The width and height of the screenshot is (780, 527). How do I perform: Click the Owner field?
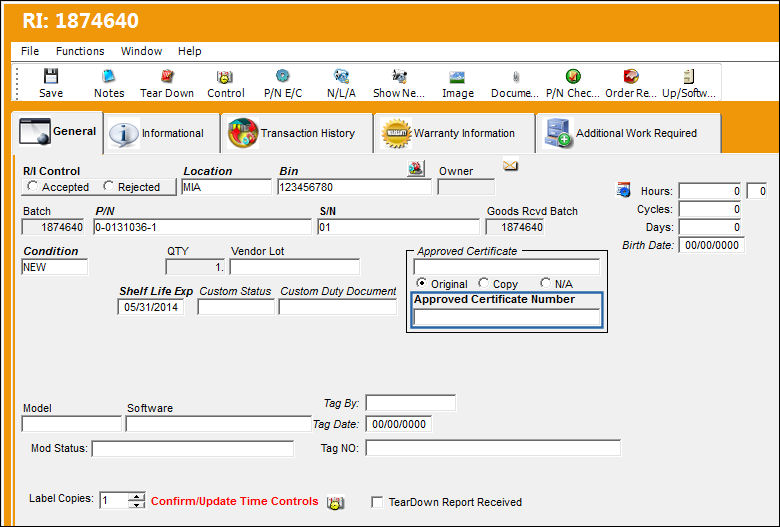[466, 187]
